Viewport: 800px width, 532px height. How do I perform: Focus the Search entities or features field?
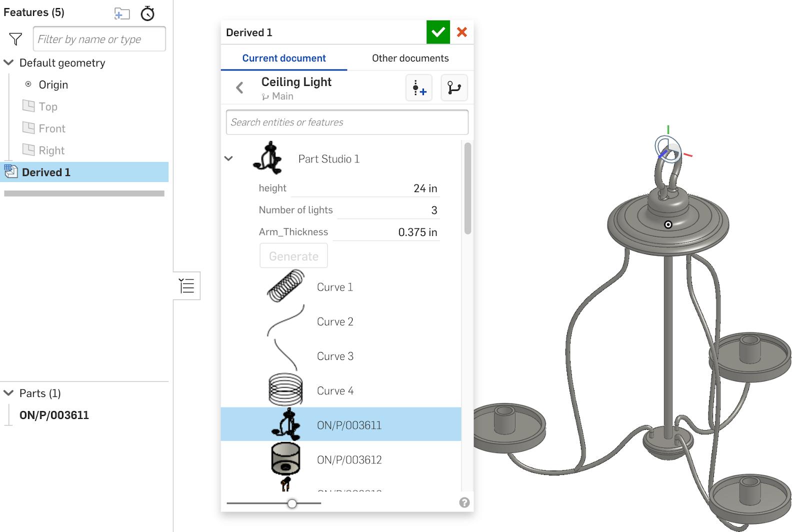click(347, 122)
